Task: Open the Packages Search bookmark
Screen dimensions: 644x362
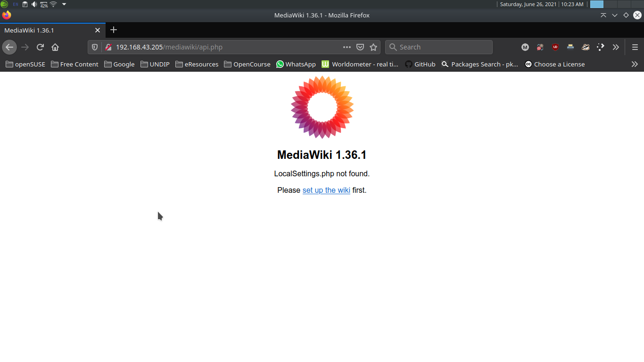Action: click(480, 64)
